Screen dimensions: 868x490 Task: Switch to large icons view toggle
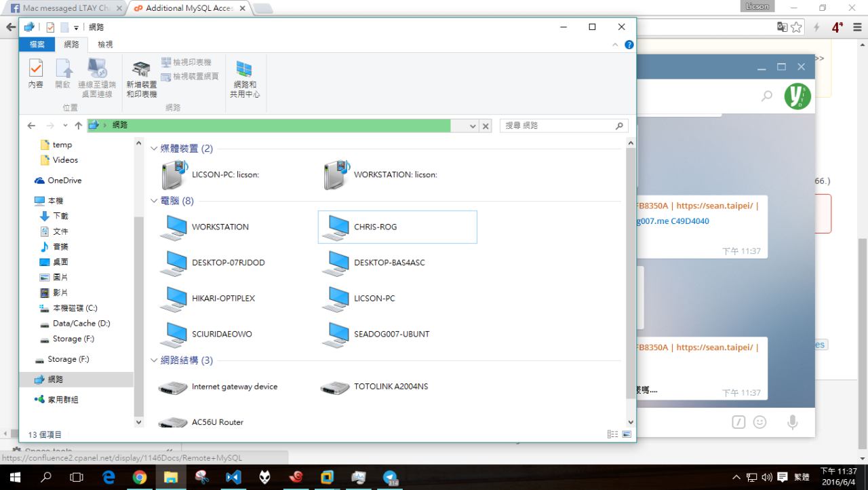pyautogui.click(x=627, y=434)
